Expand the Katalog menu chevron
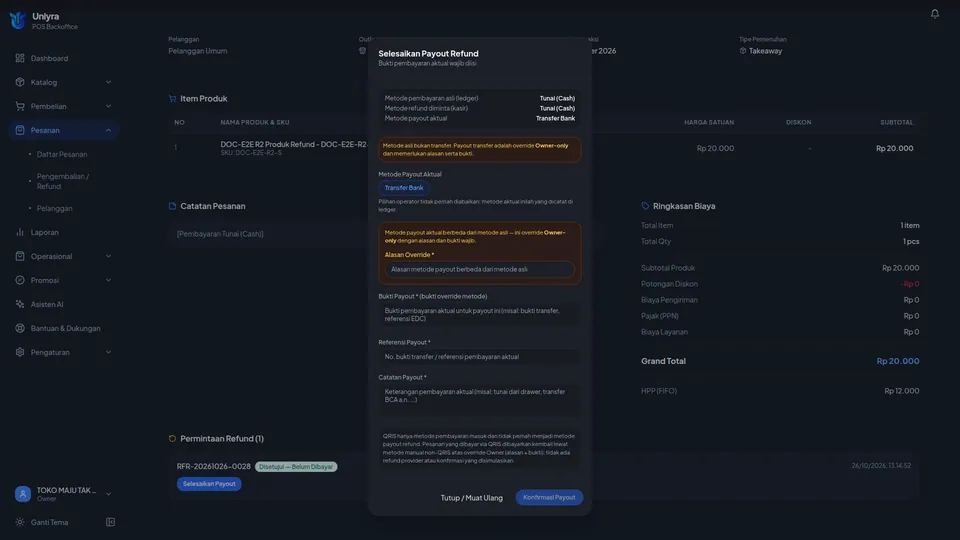The image size is (960, 540). pos(108,82)
